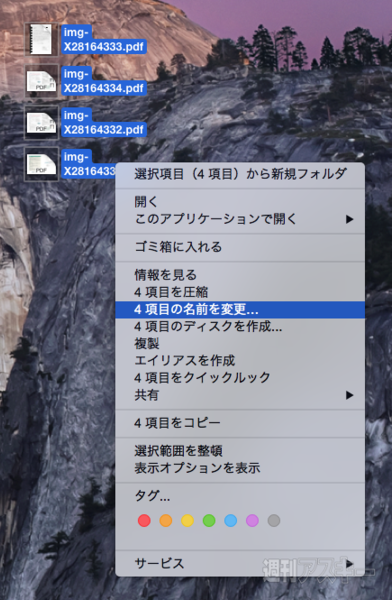
Task: Choose 4 項目のディスクを作成…
Action: pos(240,326)
